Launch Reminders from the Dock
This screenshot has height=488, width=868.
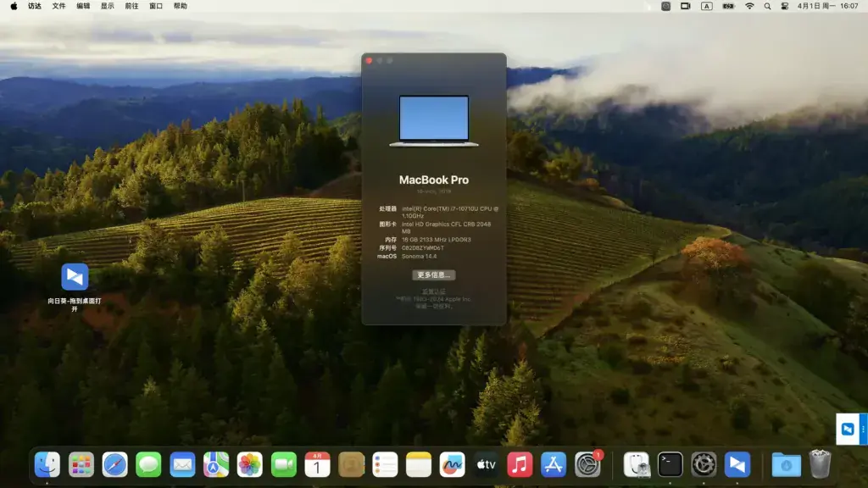(x=385, y=464)
